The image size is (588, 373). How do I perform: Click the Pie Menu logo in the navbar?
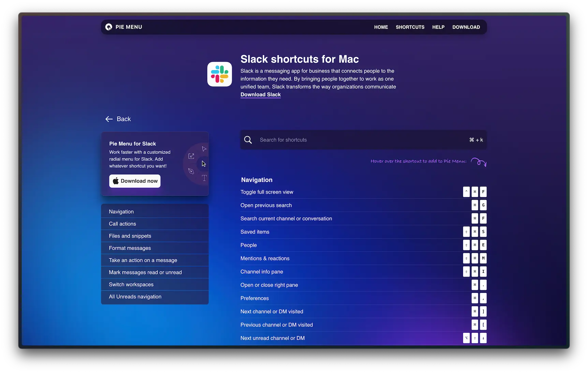[108, 27]
